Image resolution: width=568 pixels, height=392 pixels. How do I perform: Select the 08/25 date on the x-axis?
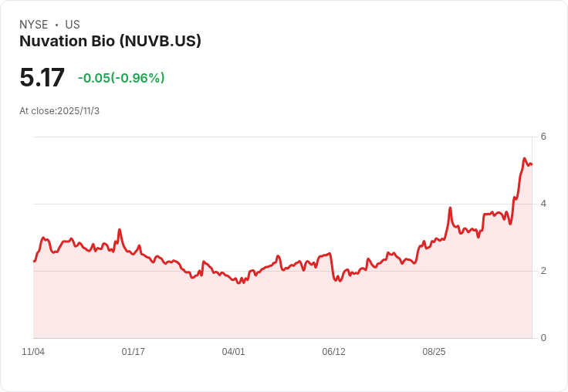pyautogui.click(x=434, y=352)
